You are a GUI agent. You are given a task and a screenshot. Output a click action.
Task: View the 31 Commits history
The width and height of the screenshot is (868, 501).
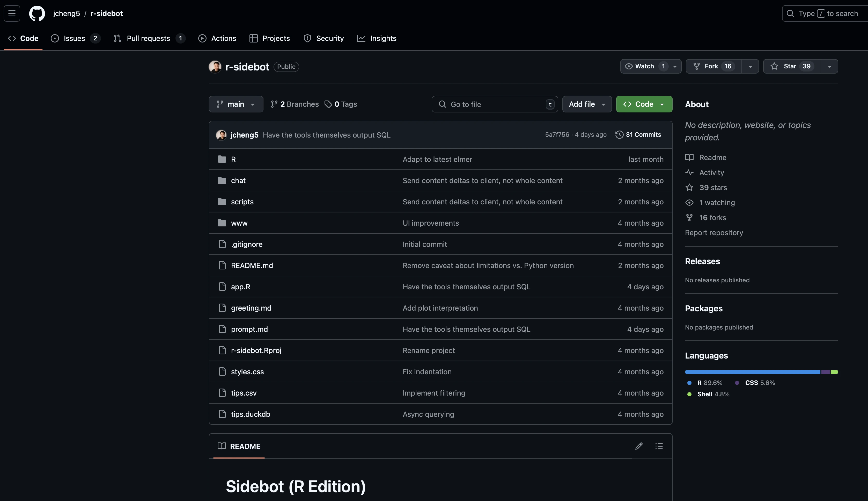638,134
